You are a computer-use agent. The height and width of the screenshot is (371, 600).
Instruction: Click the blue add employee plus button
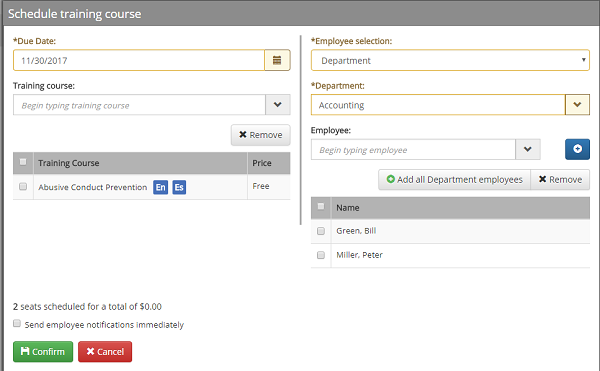577,149
